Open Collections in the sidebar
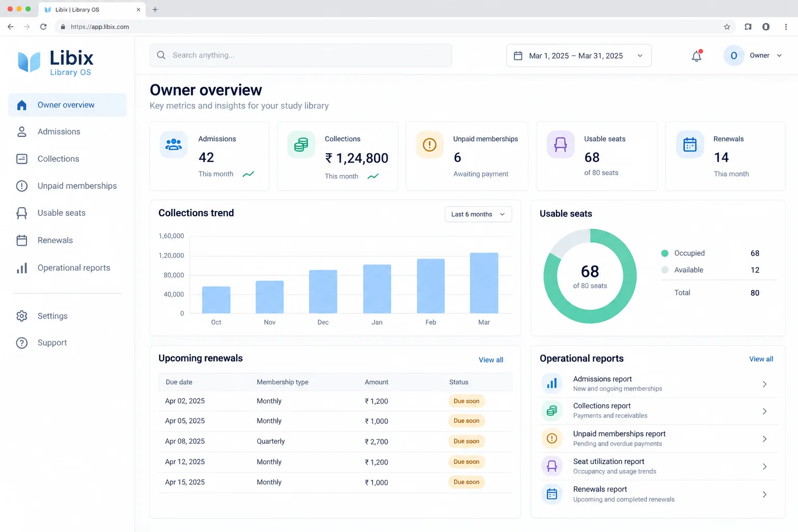The height and width of the screenshot is (532, 798). tap(68, 159)
